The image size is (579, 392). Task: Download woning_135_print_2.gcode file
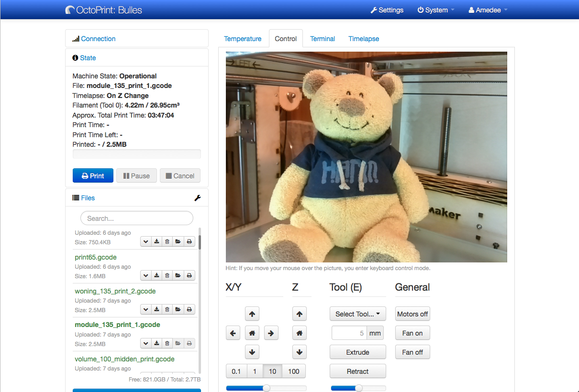pos(156,309)
